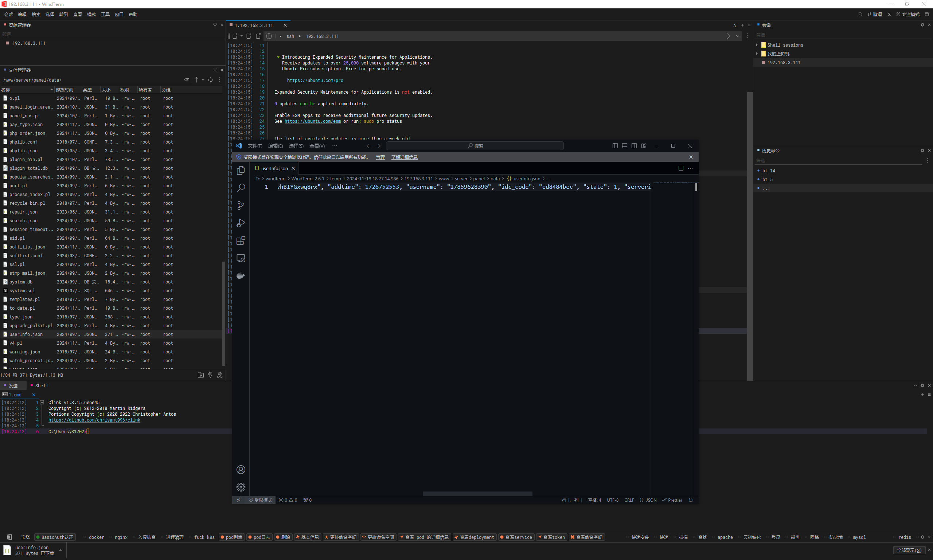Image resolution: width=933 pixels, height=560 pixels.
Task: Open https://ubuntu.com/pro link in terminal
Action: [x=315, y=81]
